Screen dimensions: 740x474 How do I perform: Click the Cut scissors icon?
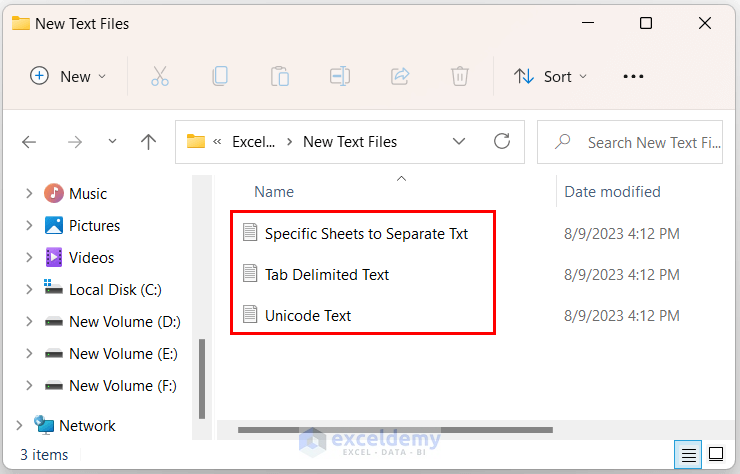(x=160, y=76)
